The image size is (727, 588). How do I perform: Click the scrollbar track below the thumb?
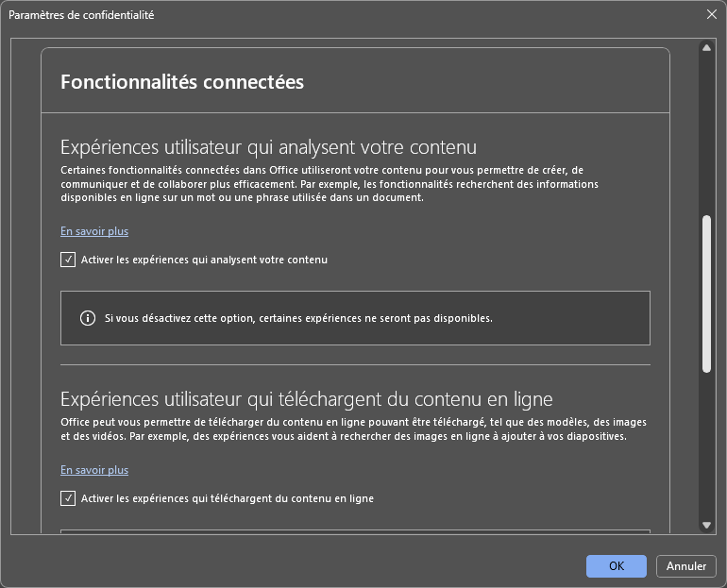pyautogui.click(x=706, y=444)
